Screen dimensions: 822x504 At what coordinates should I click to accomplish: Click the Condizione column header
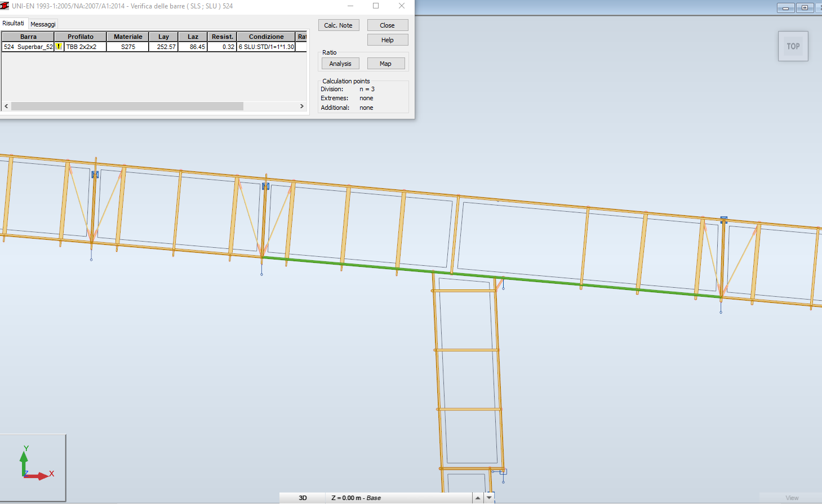265,36
